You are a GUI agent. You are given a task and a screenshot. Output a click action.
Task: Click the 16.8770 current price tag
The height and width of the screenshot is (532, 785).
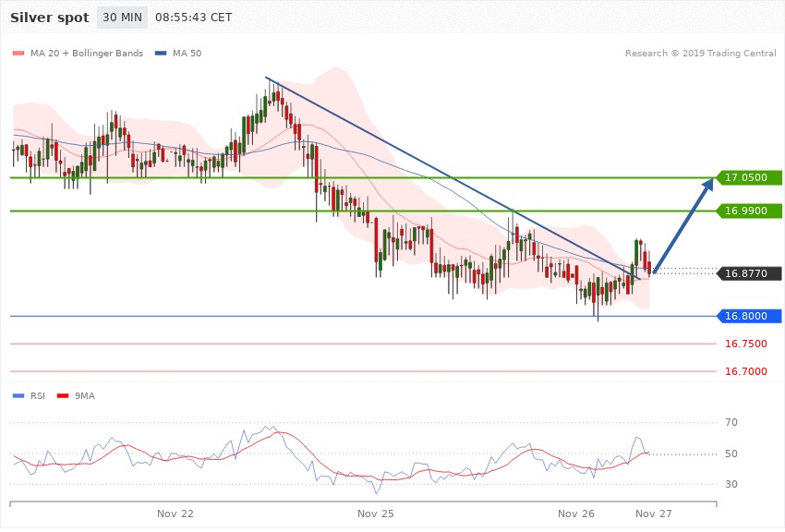pyautogui.click(x=749, y=273)
